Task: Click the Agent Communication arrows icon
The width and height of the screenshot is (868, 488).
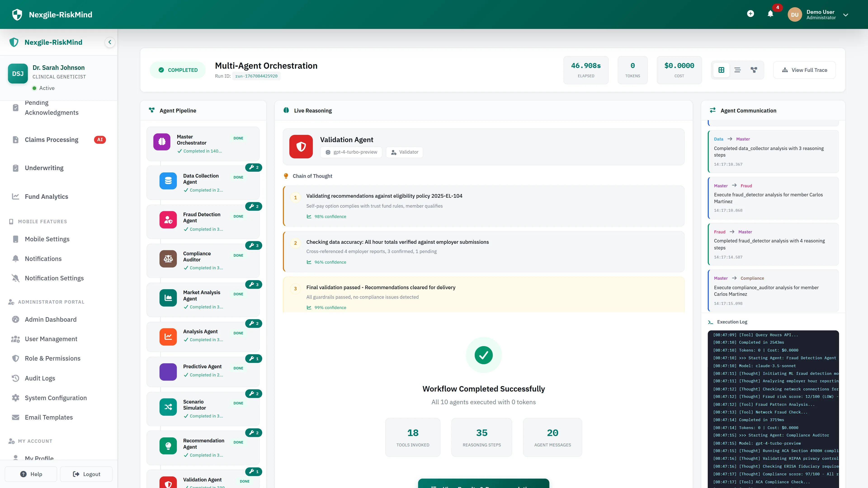Action: coord(713,110)
